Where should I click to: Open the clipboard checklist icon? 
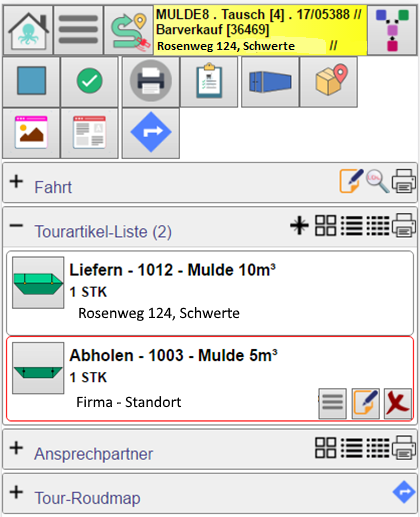[x=209, y=81]
